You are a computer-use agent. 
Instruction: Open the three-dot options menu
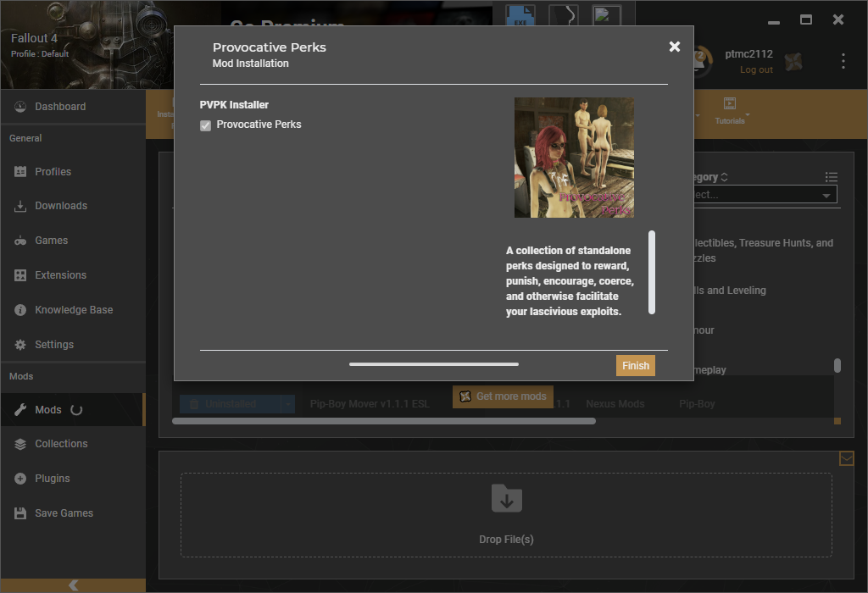[x=843, y=61]
